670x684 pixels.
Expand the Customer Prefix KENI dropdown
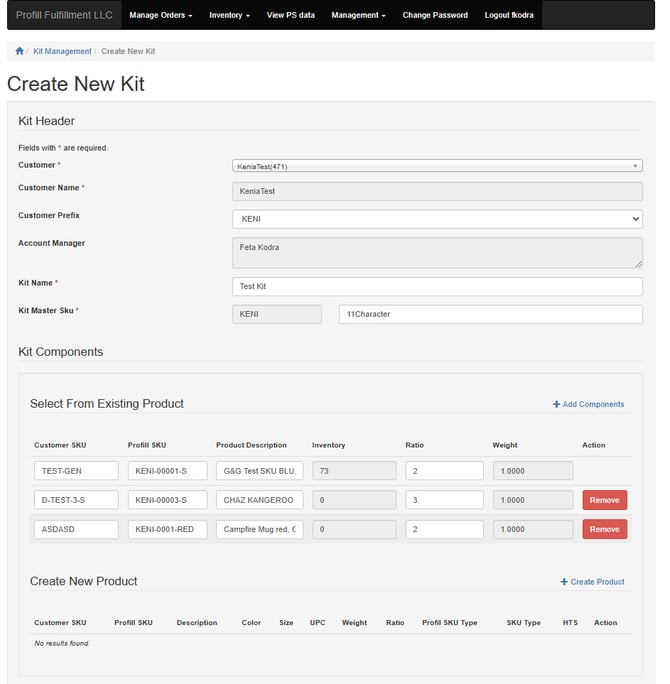coord(437,219)
